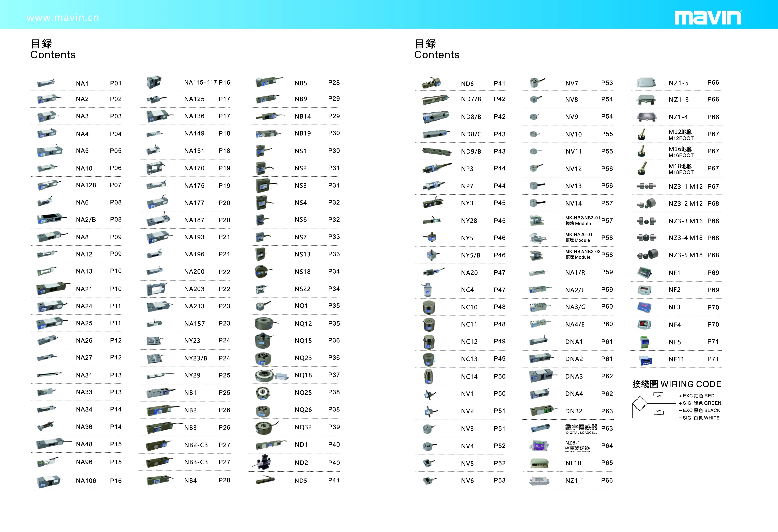Select the NA4/E model label
The image size is (778, 532).
tap(575, 324)
